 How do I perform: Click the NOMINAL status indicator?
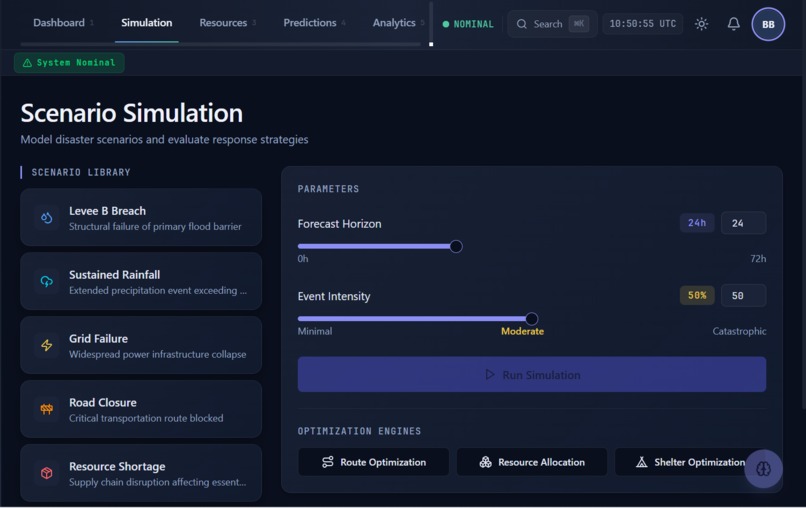click(468, 24)
